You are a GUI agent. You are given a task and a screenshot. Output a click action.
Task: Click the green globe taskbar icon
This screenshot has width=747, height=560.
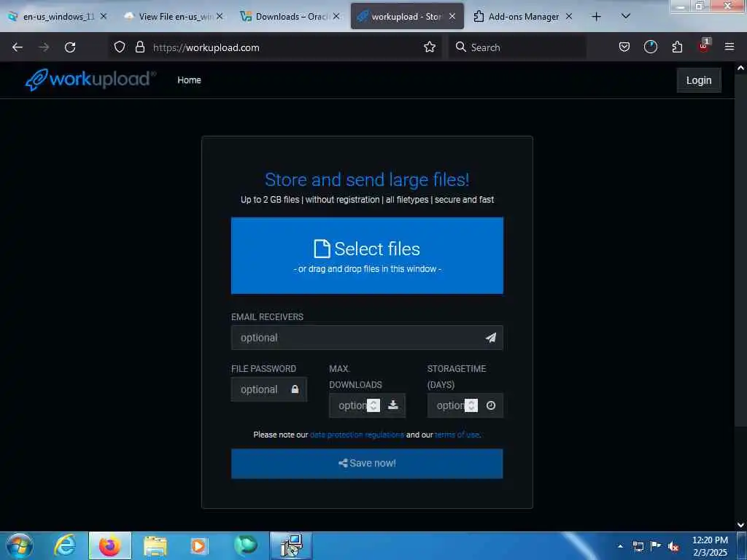[x=246, y=545]
